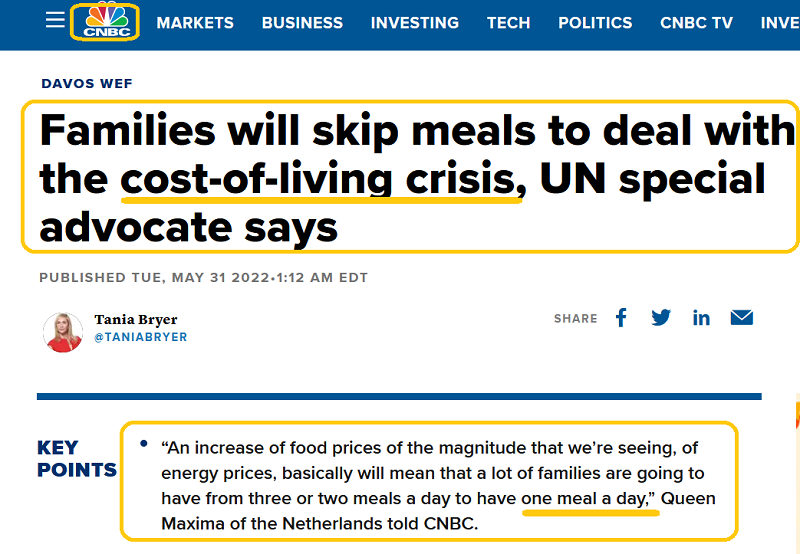Follow the Davos WEF category link
This screenshot has width=800, height=554.
click(87, 84)
